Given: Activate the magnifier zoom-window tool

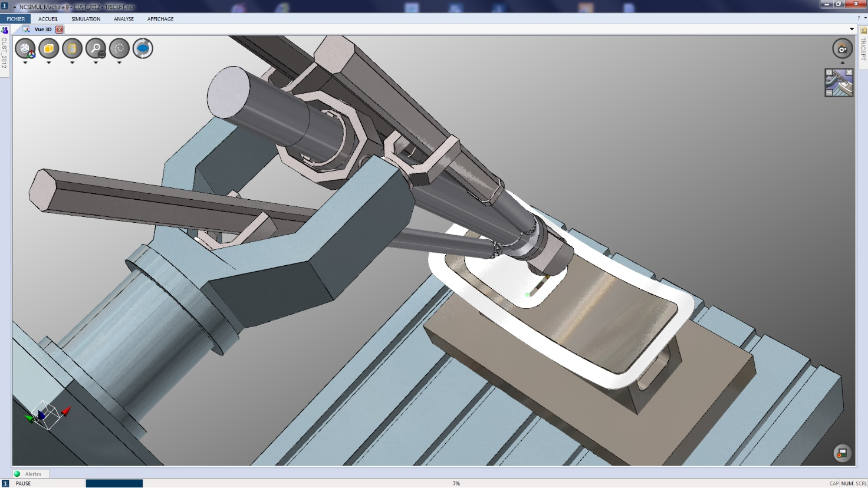Looking at the screenshot, I should (x=96, y=48).
